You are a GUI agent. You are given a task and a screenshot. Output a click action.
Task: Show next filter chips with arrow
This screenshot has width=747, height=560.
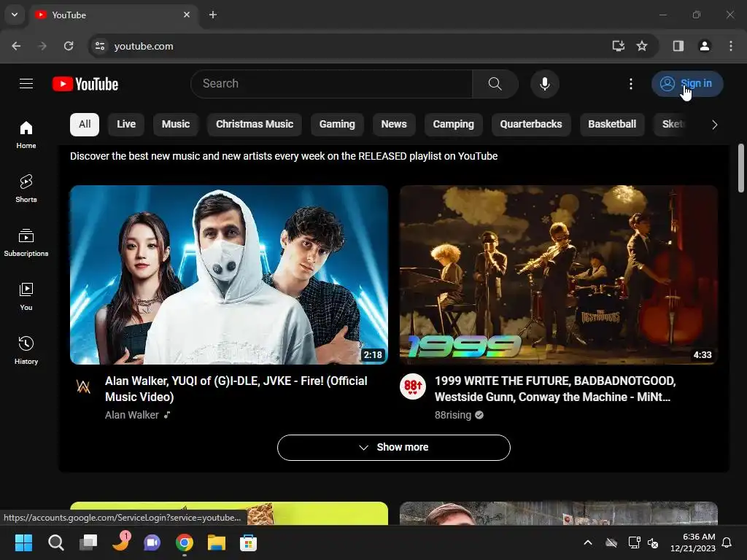[x=714, y=125]
